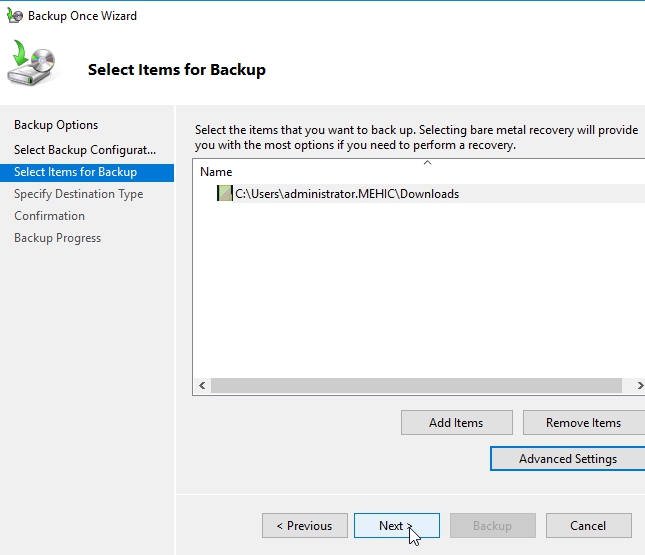The image size is (645, 555).
Task: Select the Select Items for Backup step
Action: click(75, 172)
